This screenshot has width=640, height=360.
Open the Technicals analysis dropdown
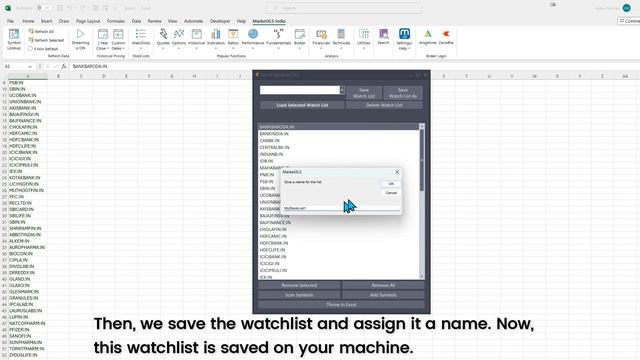coord(341,40)
